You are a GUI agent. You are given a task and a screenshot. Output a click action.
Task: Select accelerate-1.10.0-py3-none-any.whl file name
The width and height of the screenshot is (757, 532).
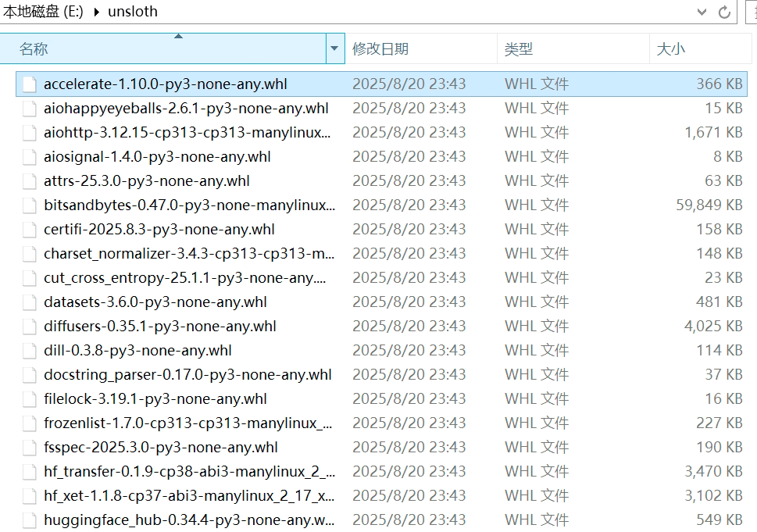[165, 84]
